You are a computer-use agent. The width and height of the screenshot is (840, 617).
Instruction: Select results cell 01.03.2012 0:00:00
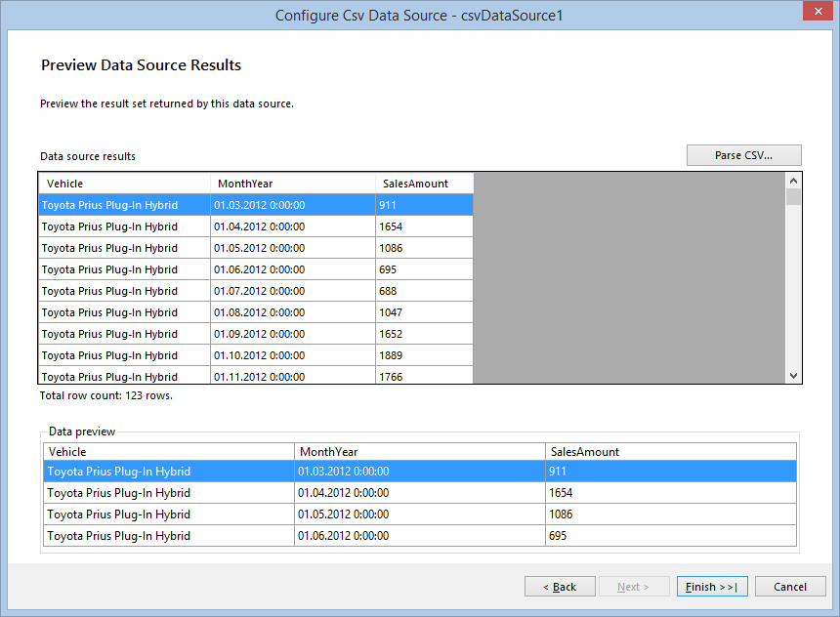coord(293,205)
